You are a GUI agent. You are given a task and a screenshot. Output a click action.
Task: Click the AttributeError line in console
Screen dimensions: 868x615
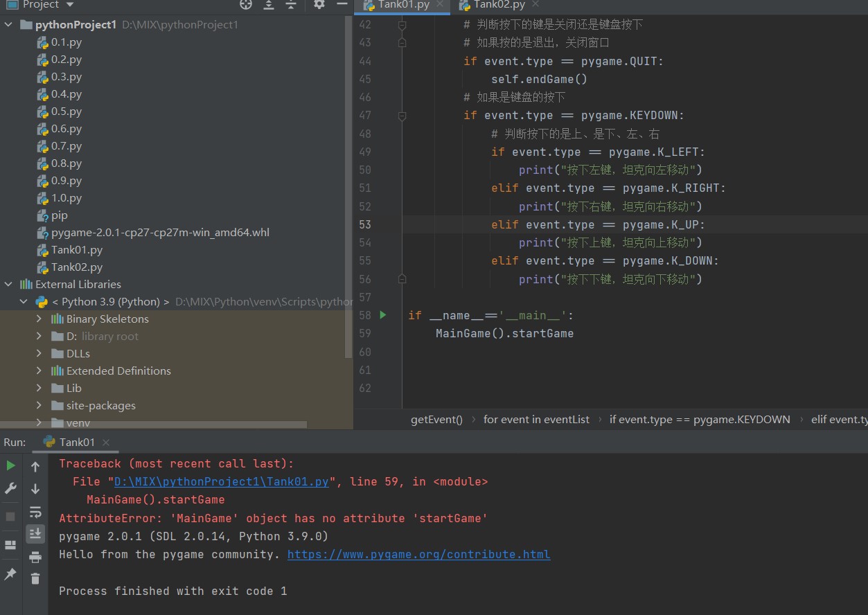coord(274,519)
